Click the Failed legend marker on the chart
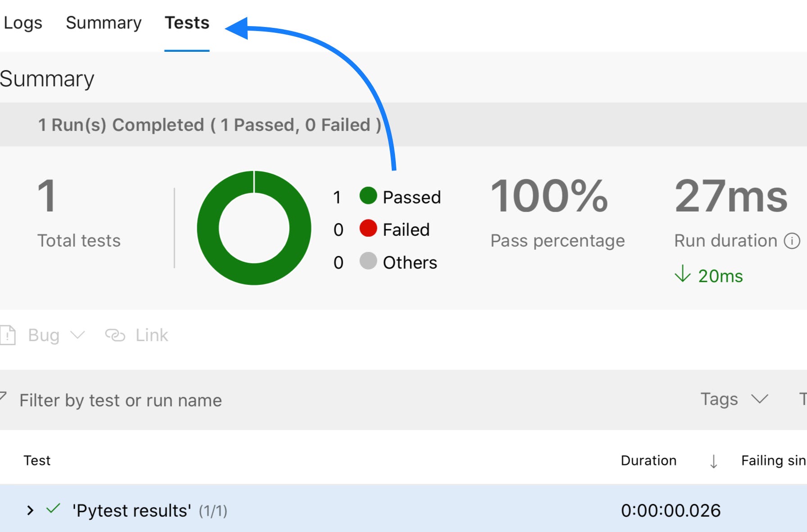This screenshot has width=807, height=532. pyautogui.click(x=367, y=230)
